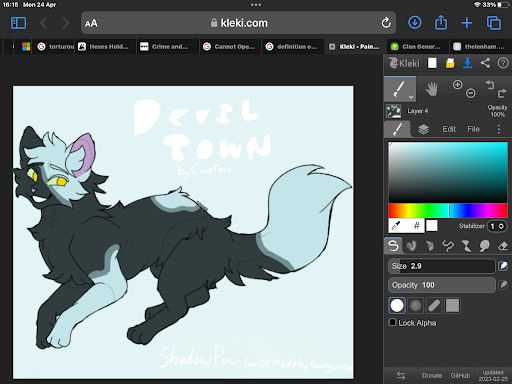Click the Kleki logo

click(404, 63)
